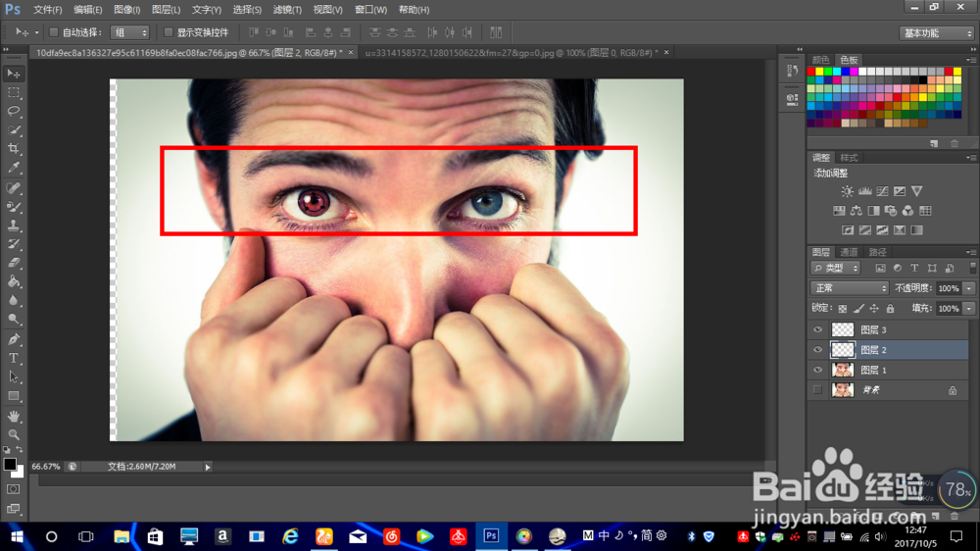Open the History panel icon
Viewport: 980px width, 551px height.
[793, 71]
